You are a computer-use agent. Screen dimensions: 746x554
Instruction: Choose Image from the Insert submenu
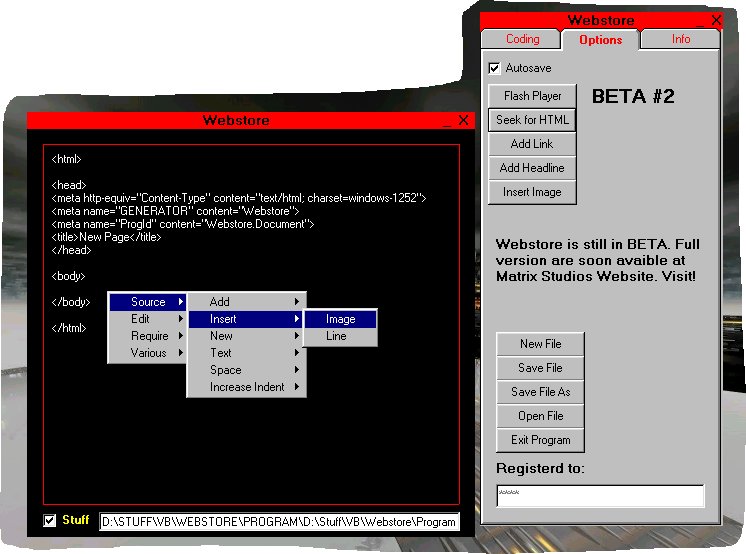tap(340, 319)
